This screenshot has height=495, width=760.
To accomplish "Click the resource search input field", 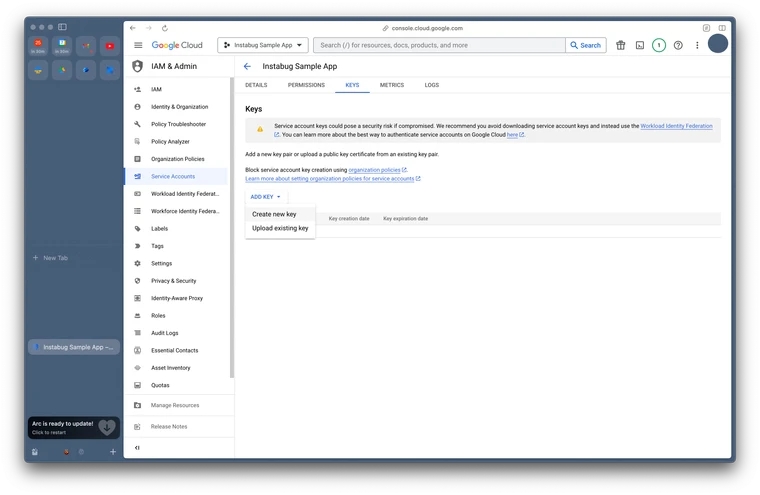I will (x=440, y=45).
